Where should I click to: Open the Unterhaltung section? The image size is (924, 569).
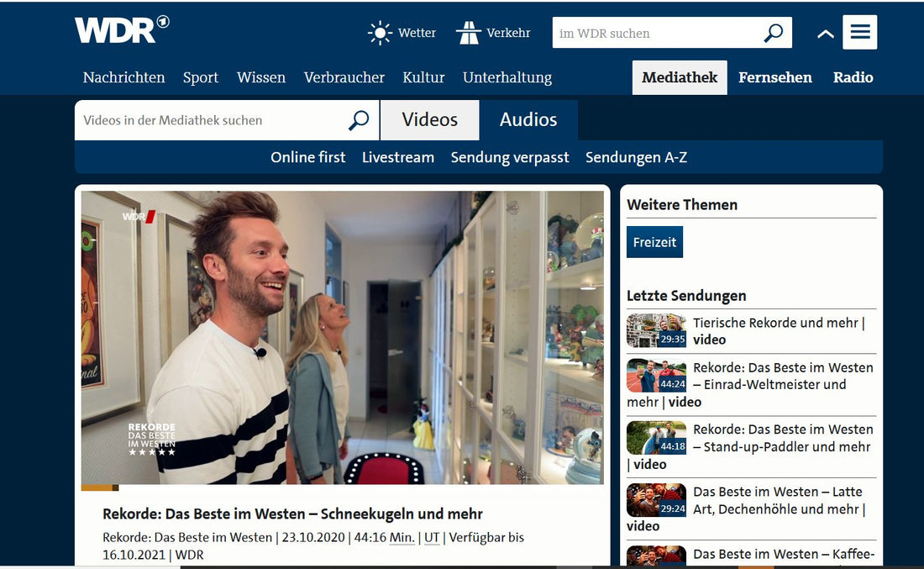pyautogui.click(x=507, y=77)
